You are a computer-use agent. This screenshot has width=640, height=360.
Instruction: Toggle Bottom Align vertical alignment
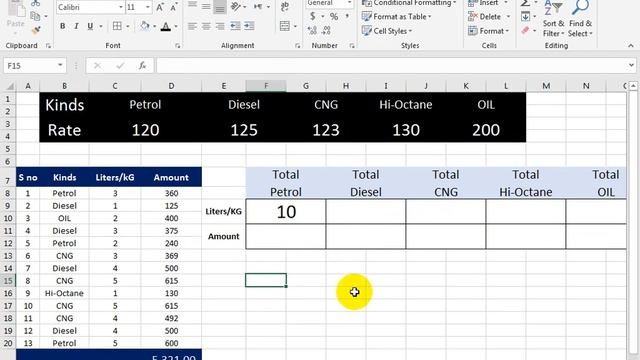click(220, 6)
